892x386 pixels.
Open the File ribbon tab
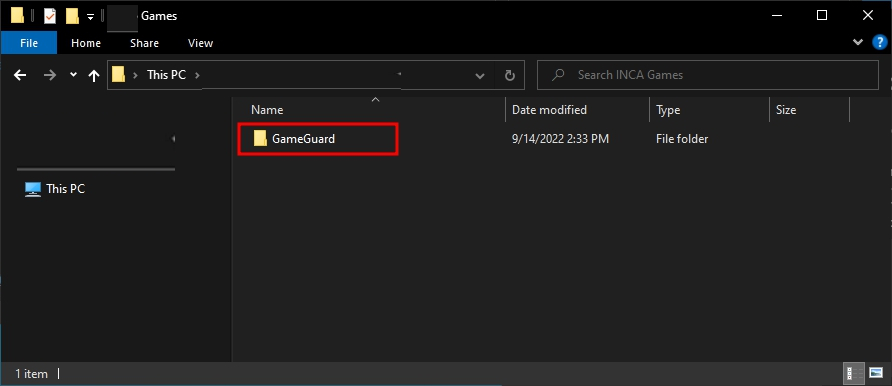point(28,43)
